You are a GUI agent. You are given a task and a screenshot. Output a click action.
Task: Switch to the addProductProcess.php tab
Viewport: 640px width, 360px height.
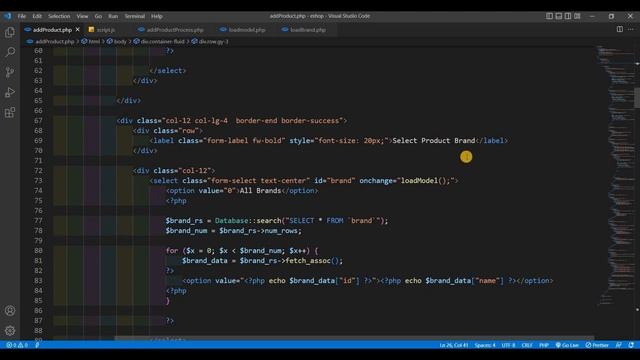(175, 30)
